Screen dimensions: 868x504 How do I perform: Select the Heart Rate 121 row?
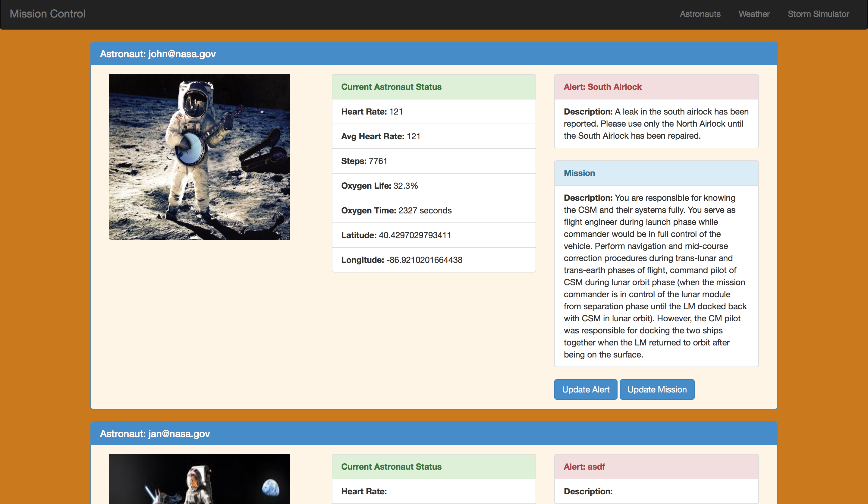click(x=433, y=112)
